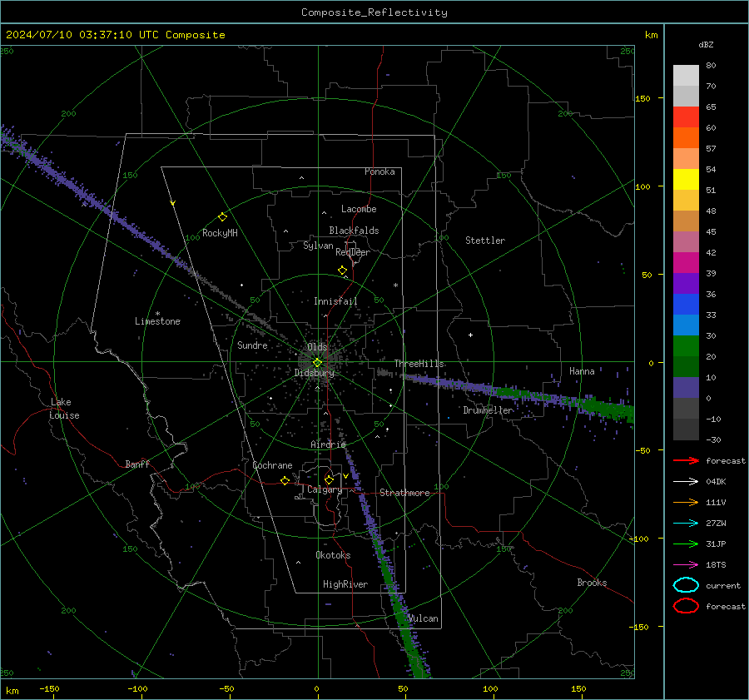Click the magenta 39 dBZ color swatch
The image size is (749, 700).
click(x=686, y=262)
